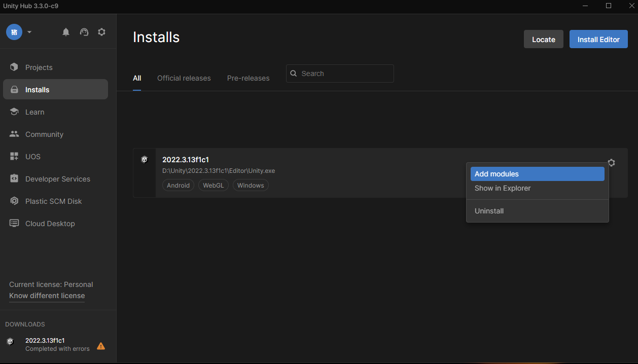This screenshot has width=638, height=364.
Task: Open the 2022.3.13f1c1 download entry
Action: pos(58,344)
